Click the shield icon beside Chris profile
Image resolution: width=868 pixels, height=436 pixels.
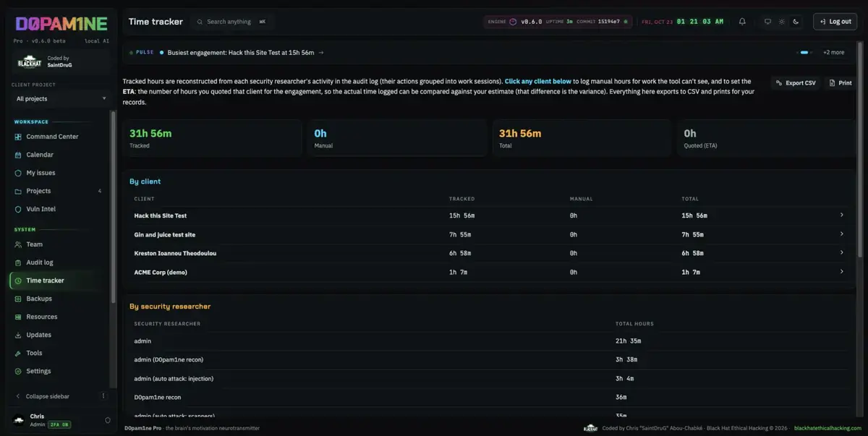[108, 420]
